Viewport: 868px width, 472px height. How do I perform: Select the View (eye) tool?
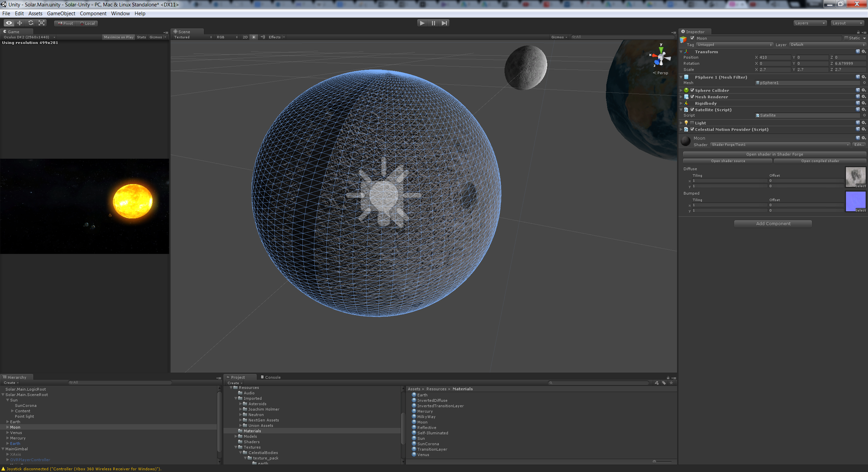click(8, 23)
